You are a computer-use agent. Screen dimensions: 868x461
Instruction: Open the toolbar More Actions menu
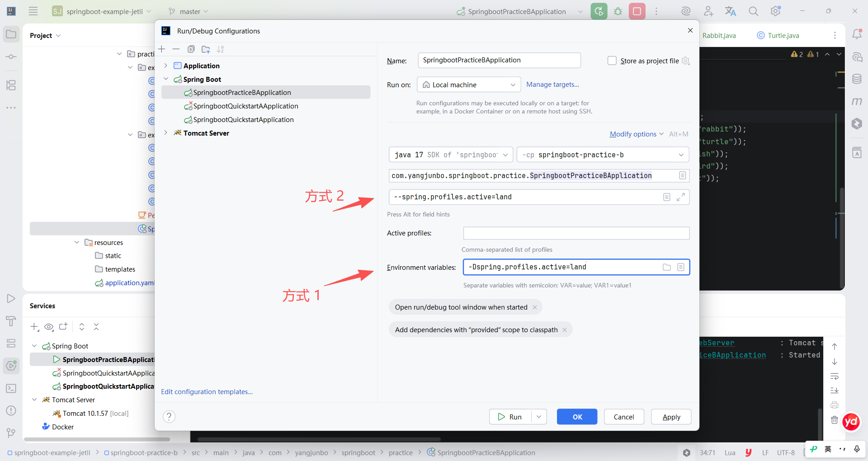click(656, 11)
